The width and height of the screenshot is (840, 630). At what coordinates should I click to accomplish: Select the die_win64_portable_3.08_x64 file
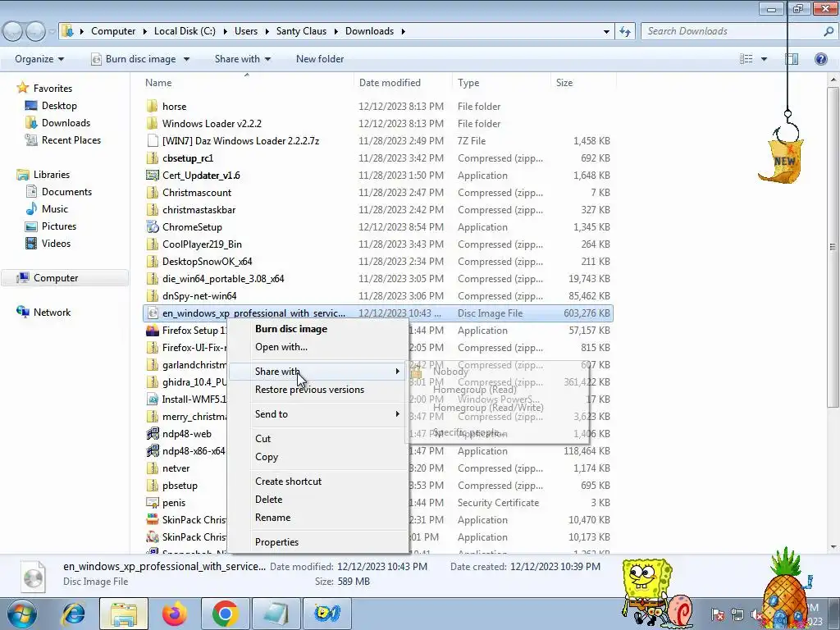tap(223, 279)
